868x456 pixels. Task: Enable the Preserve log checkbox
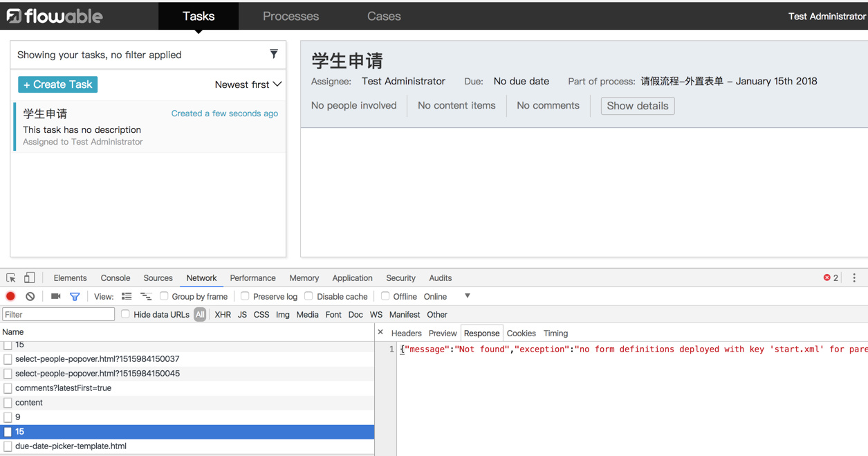click(246, 296)
